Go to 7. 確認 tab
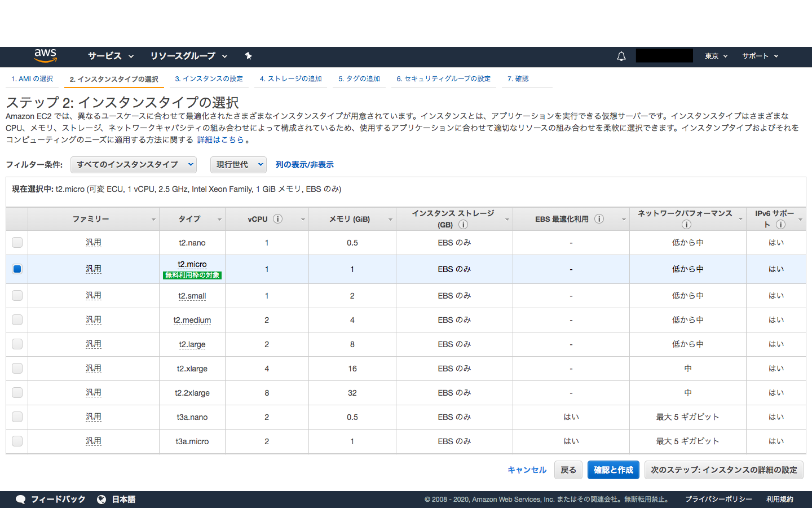Viewport: 812px width, 508px height. (x=518, y=79)
